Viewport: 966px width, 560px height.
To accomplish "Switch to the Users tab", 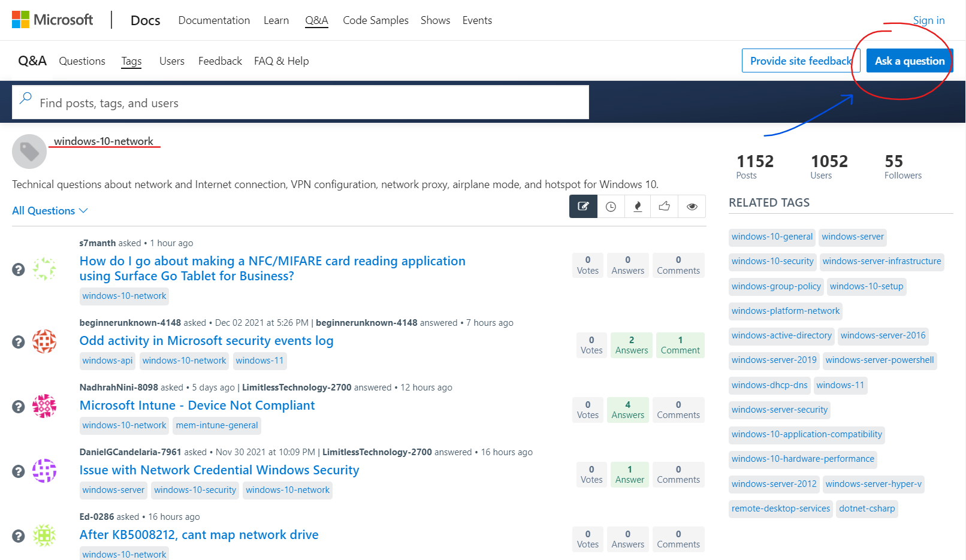I will [x=172, y=61].
